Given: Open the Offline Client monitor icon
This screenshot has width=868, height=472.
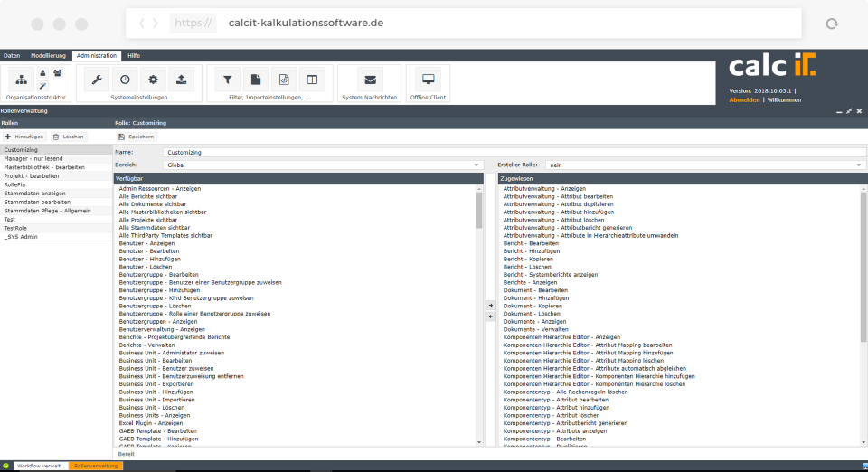Looking at the screenshot, I should (428, 80).
